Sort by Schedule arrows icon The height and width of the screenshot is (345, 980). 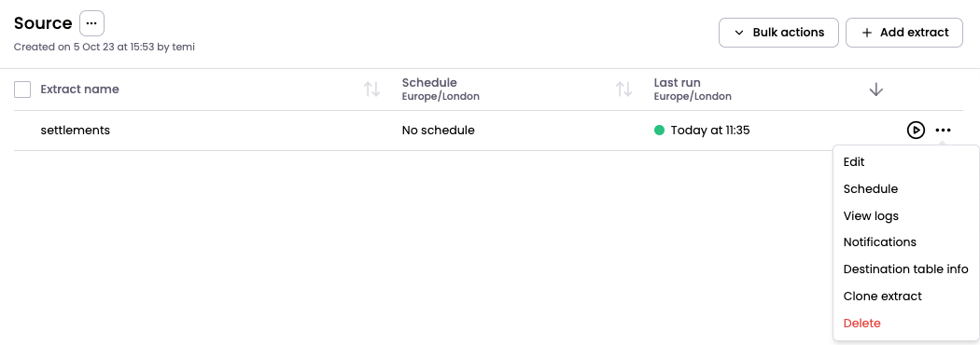(624, 90)
